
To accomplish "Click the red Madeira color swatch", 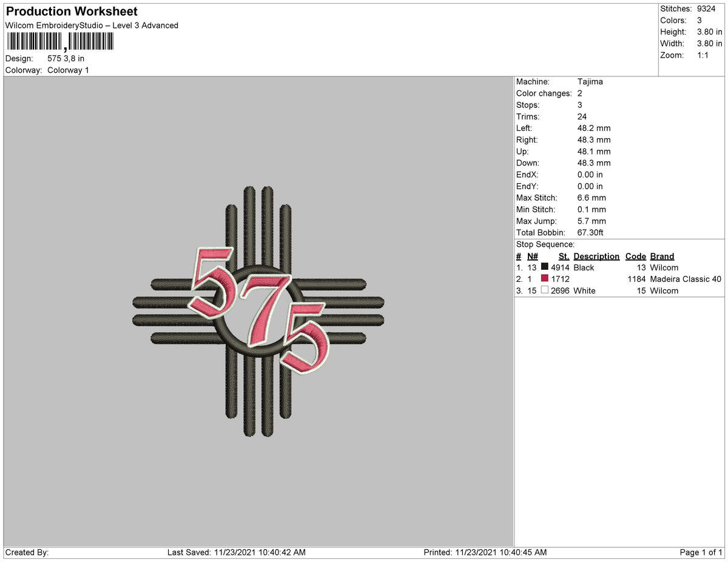I will pos(544,279).
